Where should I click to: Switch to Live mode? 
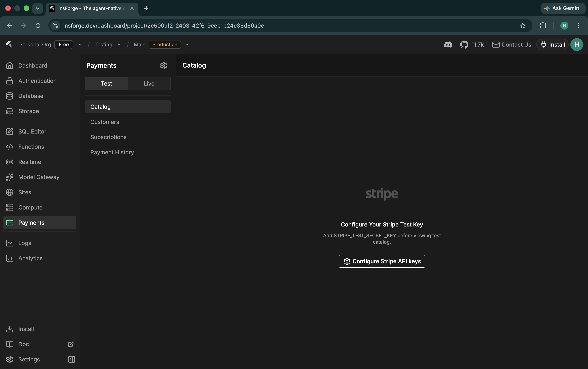[x=149, y=84]
